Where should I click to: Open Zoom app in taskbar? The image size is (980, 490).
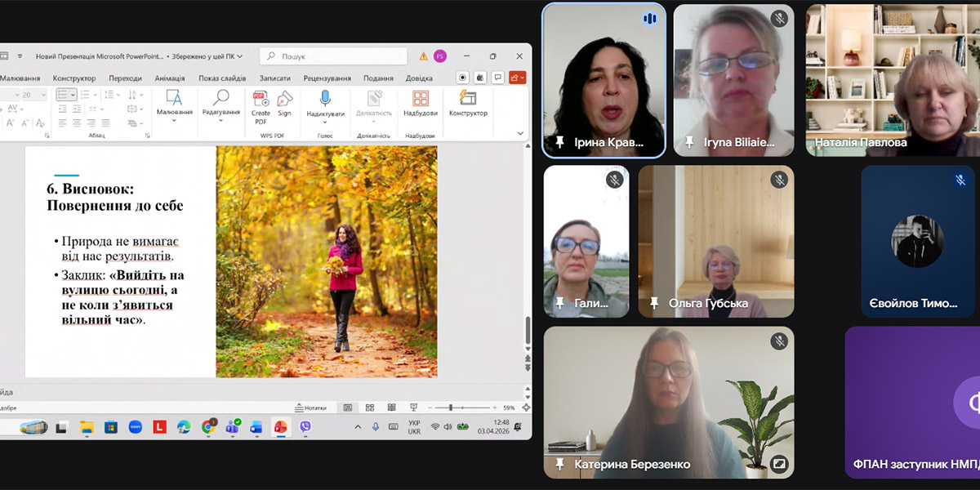click(136, 426)
